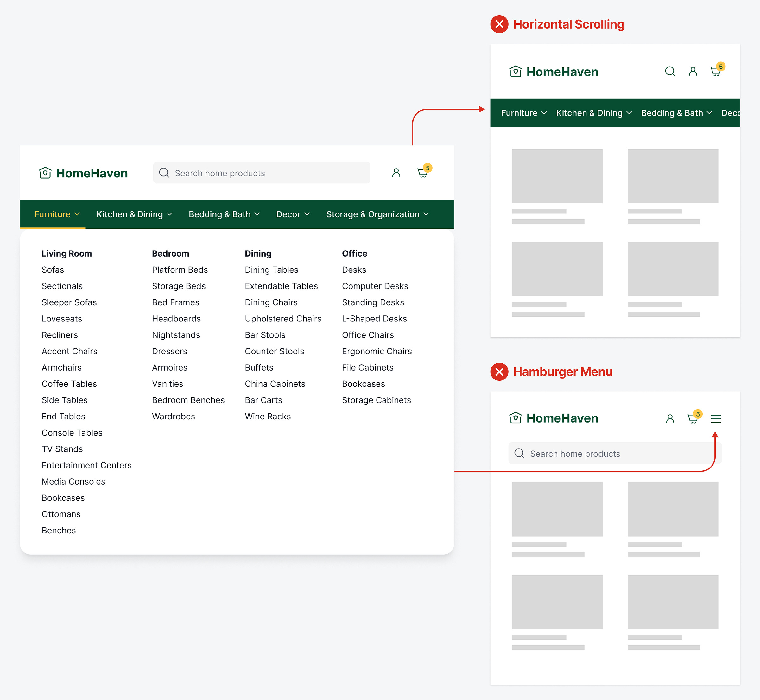Click account icon in horizontal scrolling mockup
The image size is (760, 700).
(x=693, y=72)
